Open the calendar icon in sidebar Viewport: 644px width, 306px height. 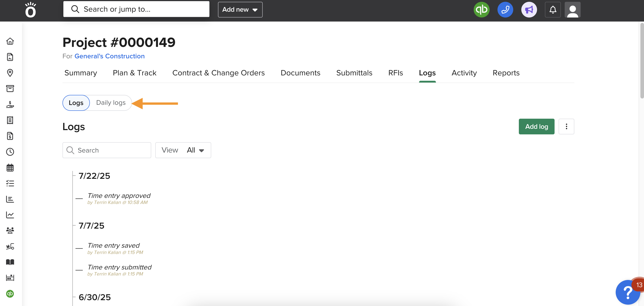click(10, 168)
